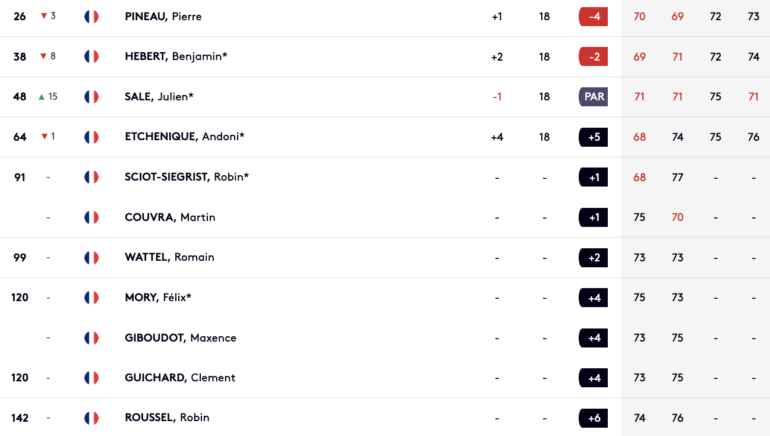Click the +6 score badge for Roussel
This screenshot has height=436, width=770.
(x=593, y=418)
